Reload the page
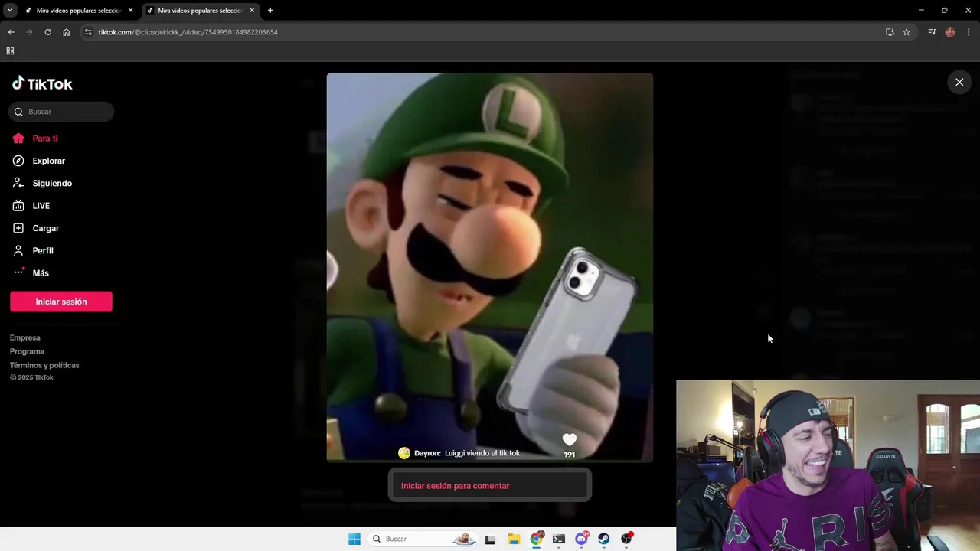This screenshot has height=551, width=980. point(47,32)
